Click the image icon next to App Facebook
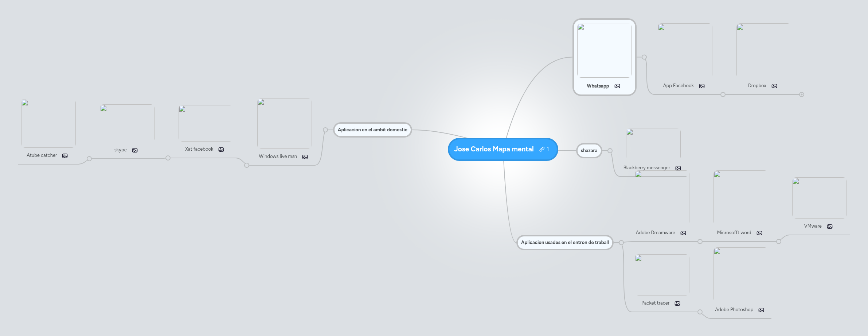The image size is (868, 336). [702, 86]
